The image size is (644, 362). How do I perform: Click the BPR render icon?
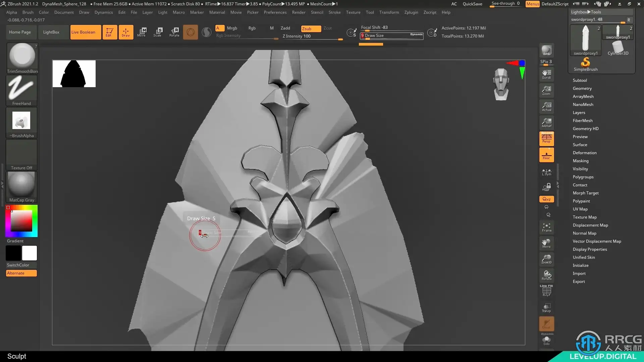click(x=546, y=50)
